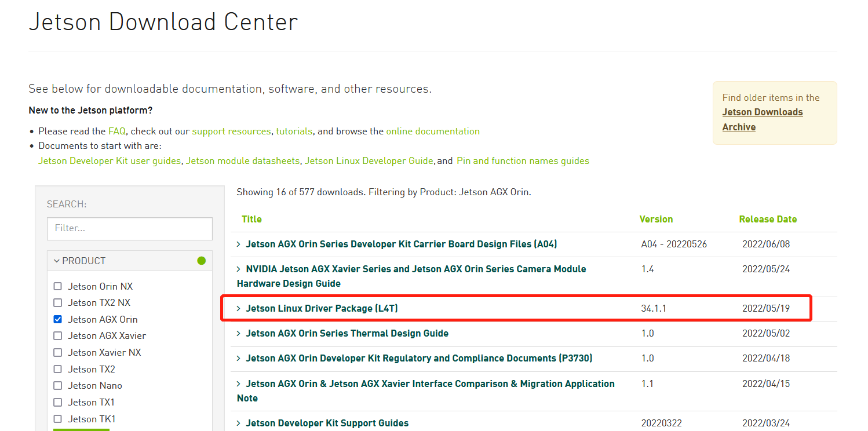Sort downloads by Title column
Screen dimensions: 868x431
[251, 220]
